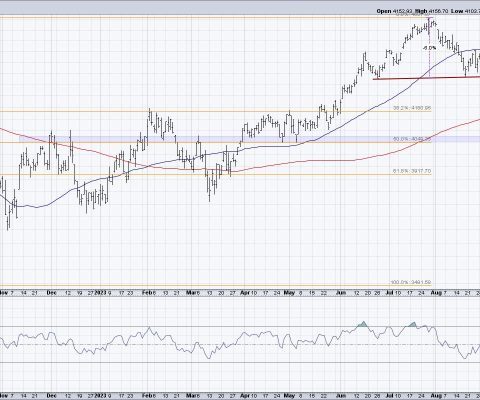Click the second shaded overbought peak in the indicator
Screen dimensions: 480x400
click(412, 324)
